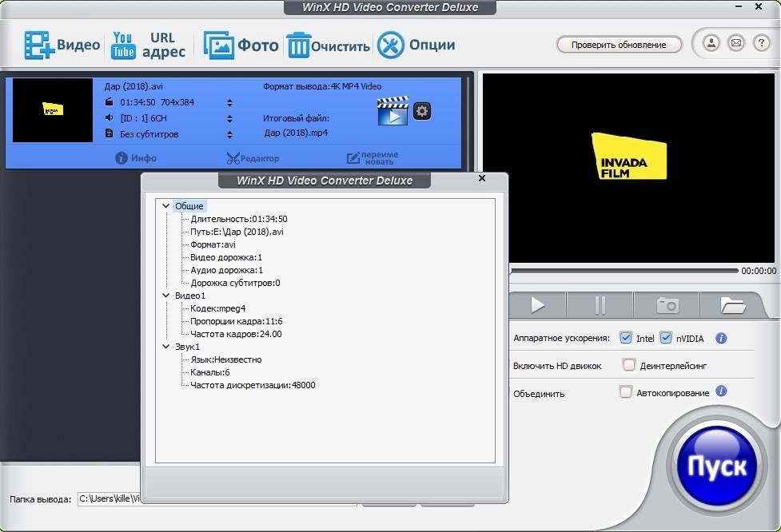The image size is (781, 532).
Task: Click Очистить trash can icon
Action: 298,46
